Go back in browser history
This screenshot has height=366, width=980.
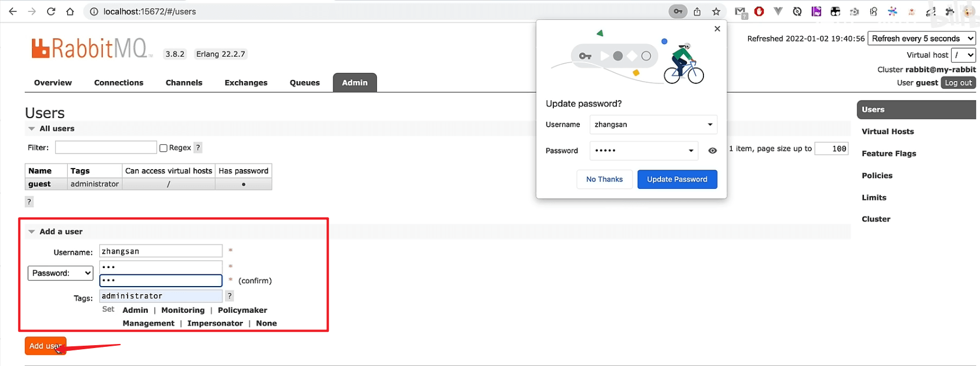point(13,12)
